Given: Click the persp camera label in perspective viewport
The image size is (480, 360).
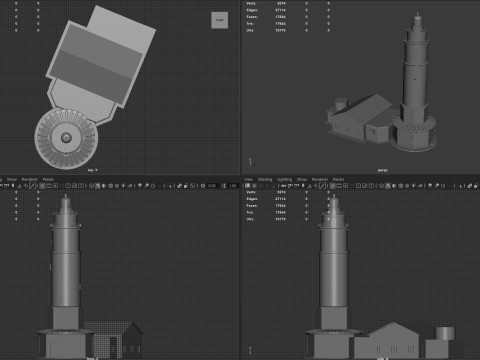Looking at the screenshot, I should point(382,170).
